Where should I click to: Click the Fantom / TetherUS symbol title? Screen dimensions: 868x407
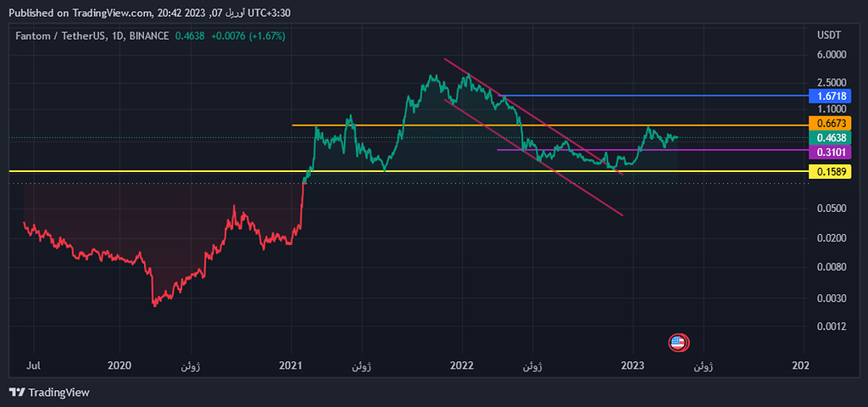tap(58, 36)
